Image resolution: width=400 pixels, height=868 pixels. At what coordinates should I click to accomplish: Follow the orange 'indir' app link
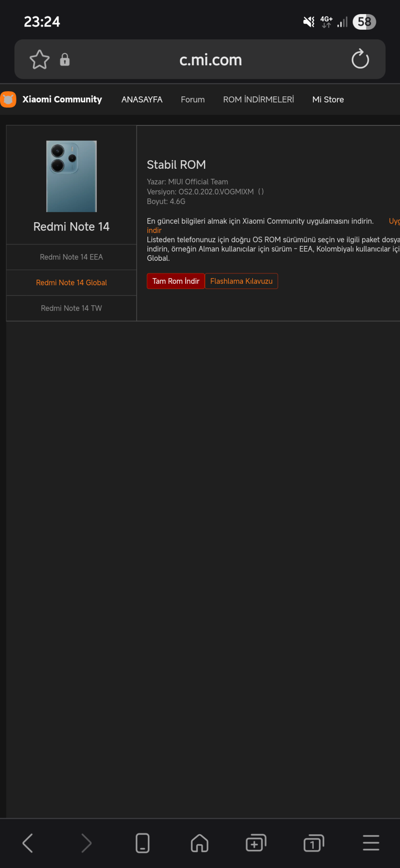(x=154, y=230)
